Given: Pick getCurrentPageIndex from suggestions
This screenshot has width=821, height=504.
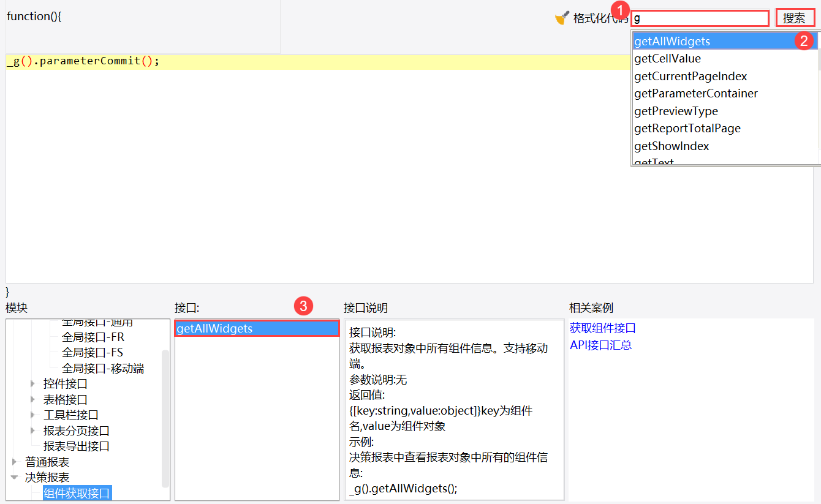Looking at the screenshot, I should 724,77.
